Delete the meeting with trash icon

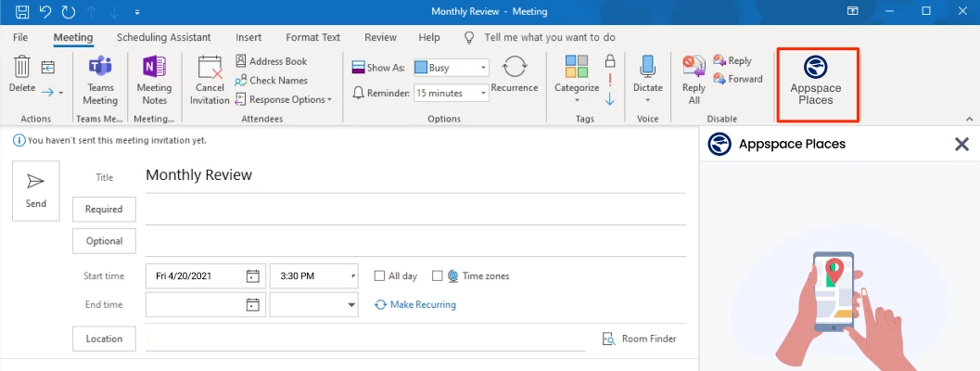pyautogui.click(x=22, y=74)
